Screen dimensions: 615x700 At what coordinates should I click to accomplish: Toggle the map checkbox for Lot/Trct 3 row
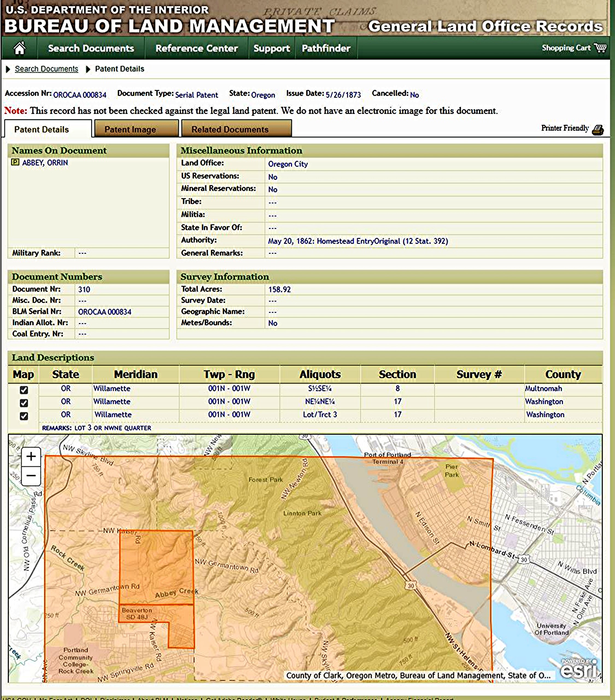click(24, 416)
